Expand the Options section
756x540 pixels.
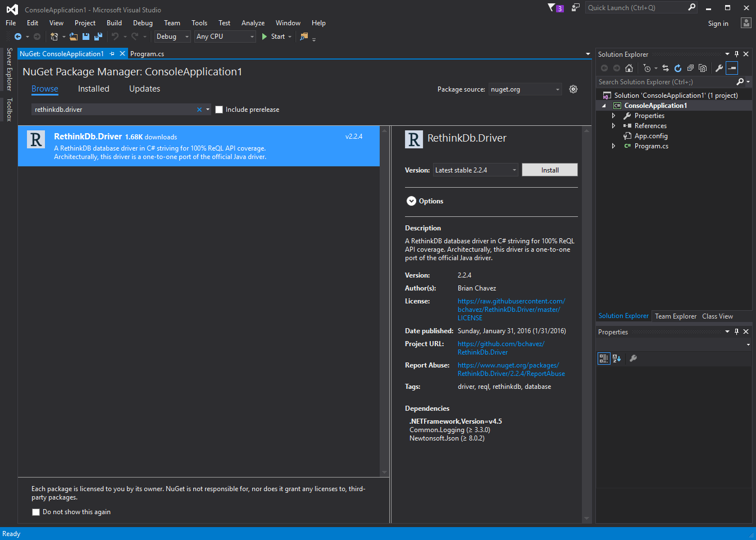click(411, 201)
